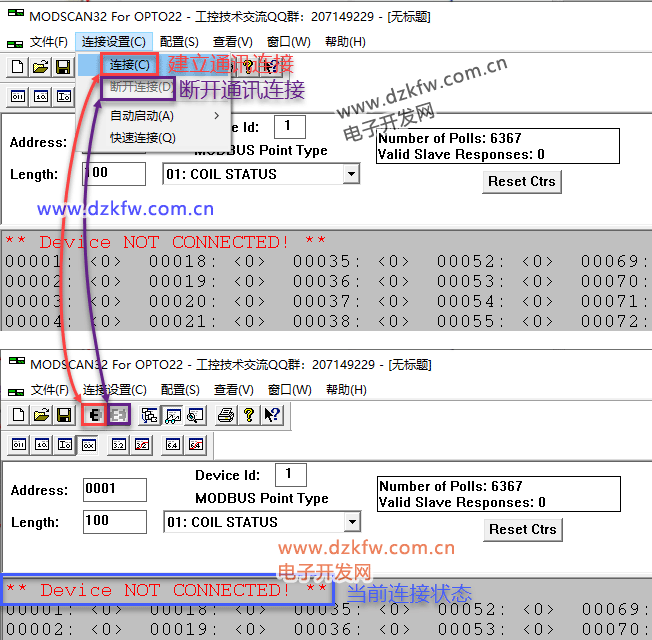This screenshot has width=652, height=640.
Task: Choose 连接(C) from the open menu
Action: tap(130, 65)
